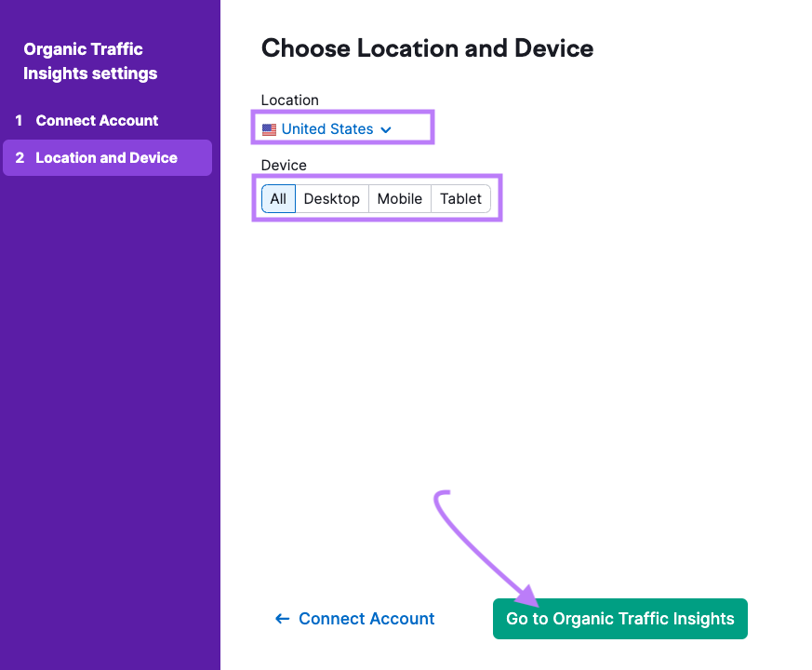812x670 pixels.
Task: Open the device filter group
Action: tap(377, 198)
